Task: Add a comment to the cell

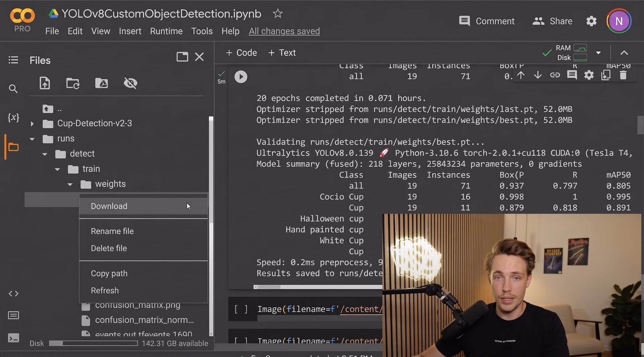Action: (572, 75)
